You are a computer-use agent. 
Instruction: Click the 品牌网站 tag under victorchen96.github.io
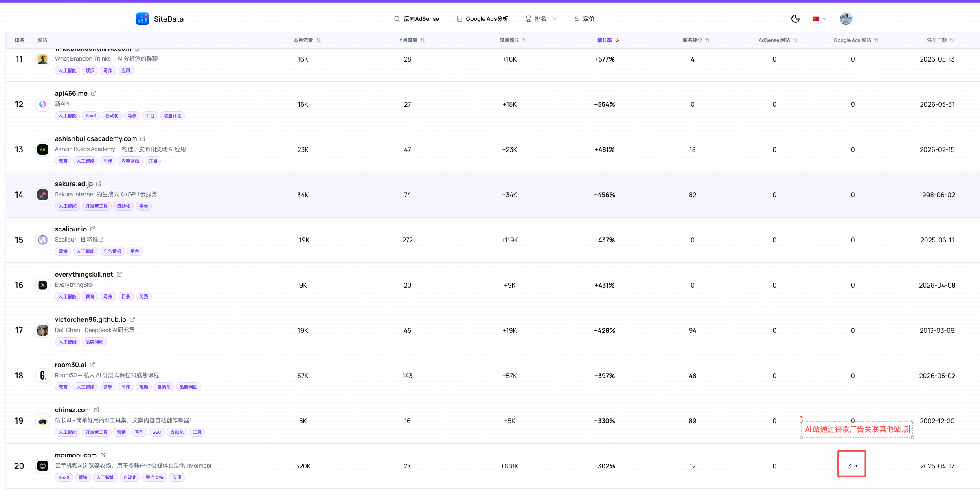[94, 342]
